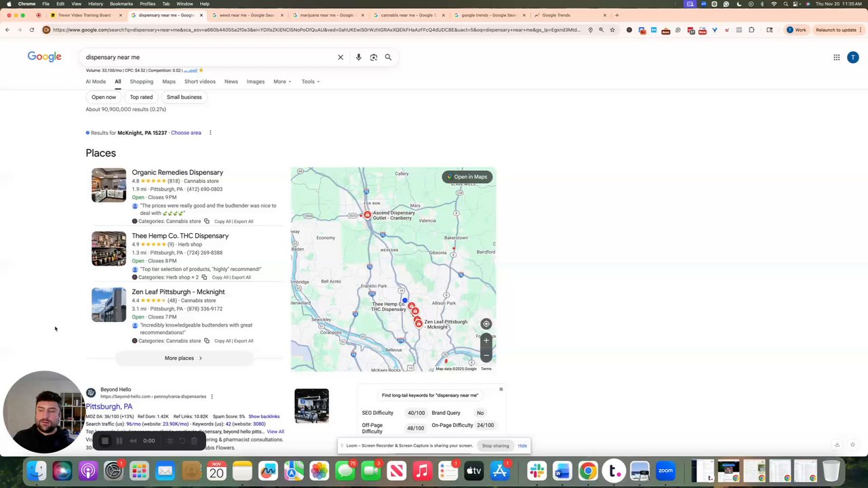Image resolution: width=868 pixels, height=488 pixels.
Task: Switch to the Images results tab
Action: [256, 81]
